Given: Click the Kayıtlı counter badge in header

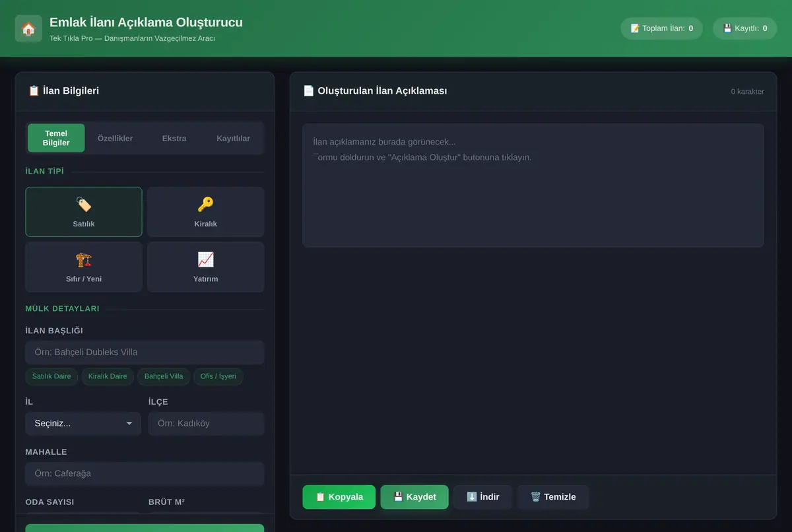Looking at the screenshot, I should [744, 28].
